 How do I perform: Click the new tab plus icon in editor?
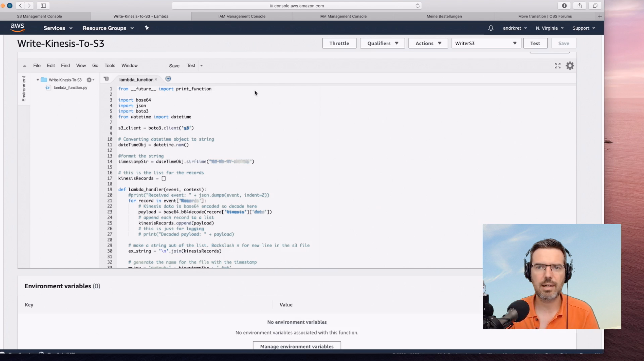point(168,79)
